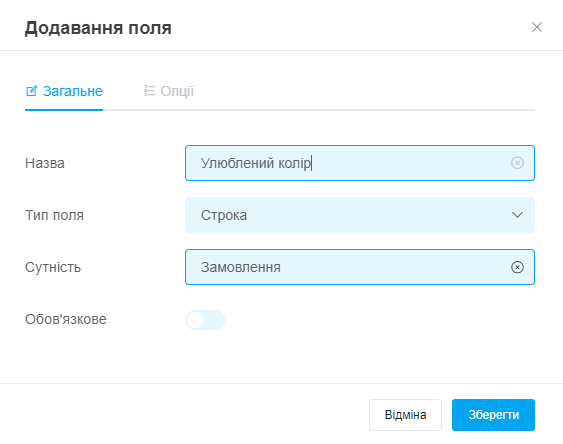Open the Строка field type dropdown
The image size is (563, 444).
click(360, 215)
